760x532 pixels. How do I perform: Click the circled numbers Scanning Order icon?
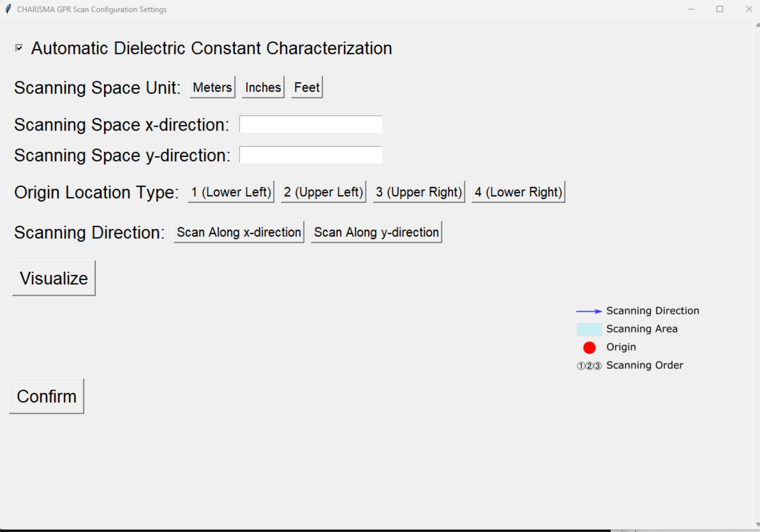pos(589,366)
